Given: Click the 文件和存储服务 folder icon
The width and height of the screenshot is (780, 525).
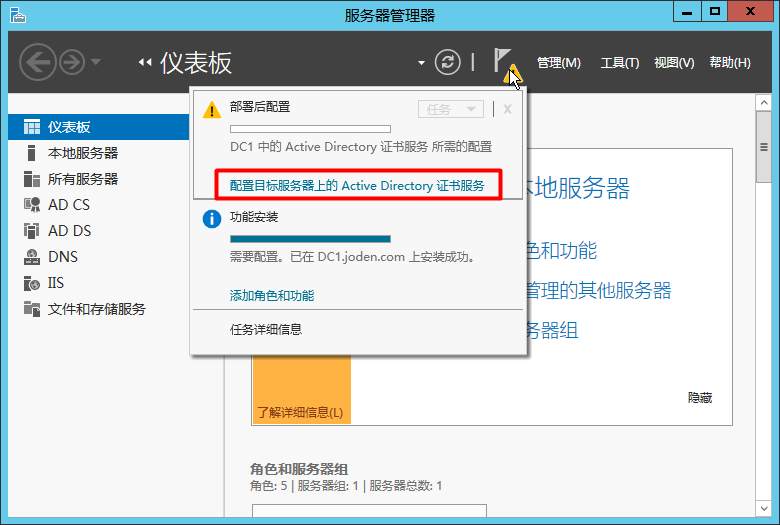Looking at the screenshot, I should [32, 309].
